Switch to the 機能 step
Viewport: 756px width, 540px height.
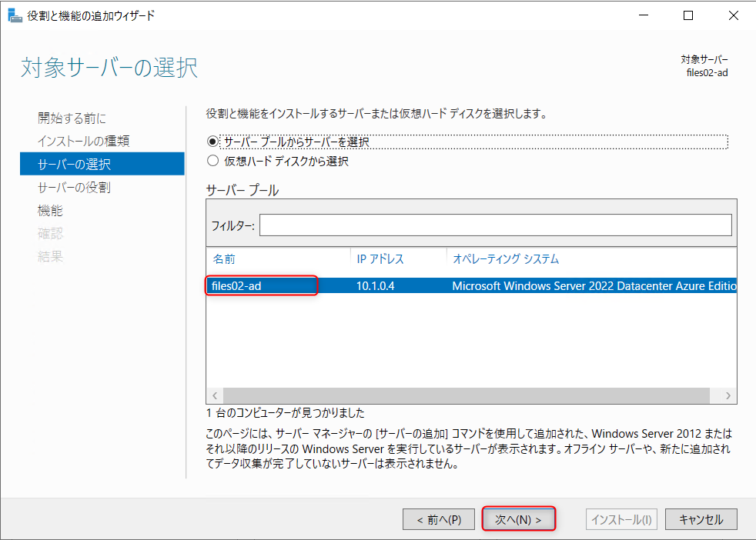pos(51,210)
